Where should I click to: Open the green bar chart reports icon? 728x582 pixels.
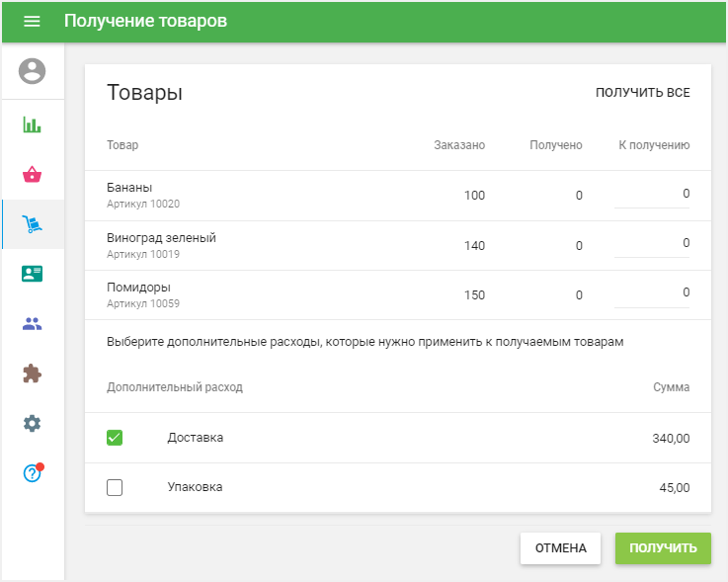33,125
